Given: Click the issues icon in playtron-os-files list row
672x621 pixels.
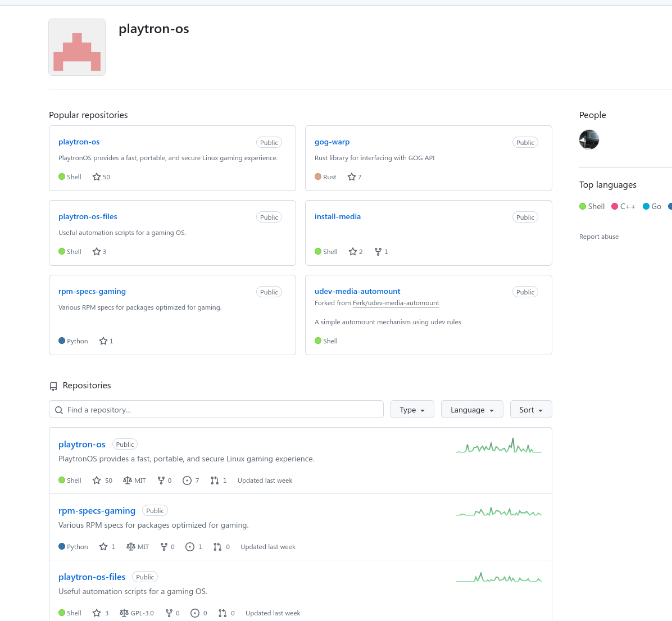Looking at the screenshot, I should [195, 613].
